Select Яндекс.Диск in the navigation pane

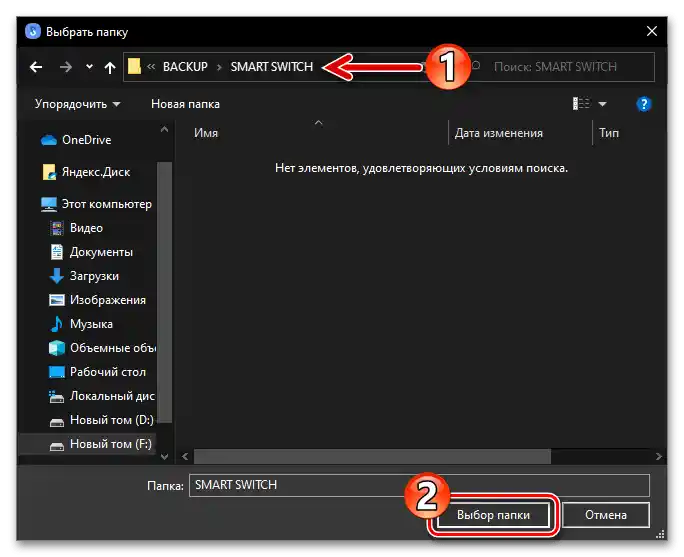(x=96, y=172)
